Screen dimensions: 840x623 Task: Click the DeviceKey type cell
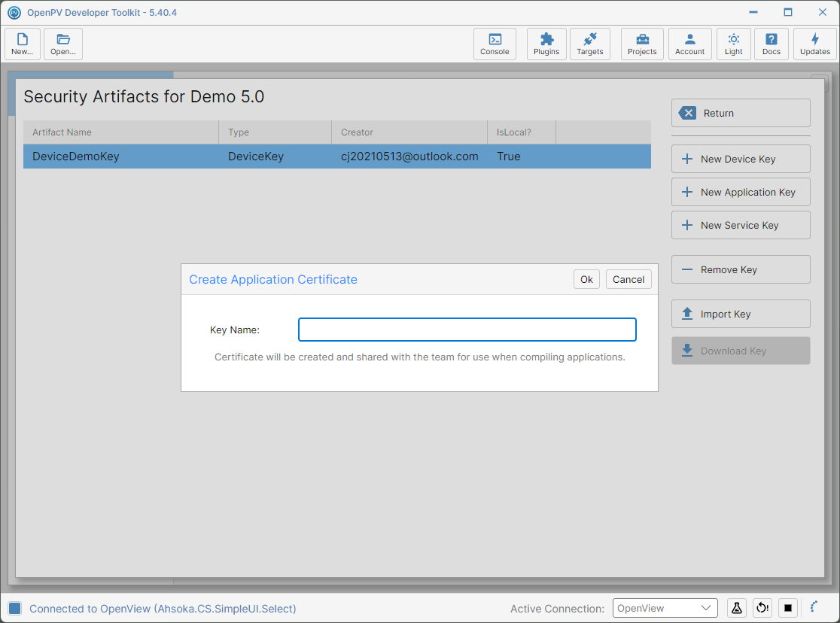click(x=275, y=157)
